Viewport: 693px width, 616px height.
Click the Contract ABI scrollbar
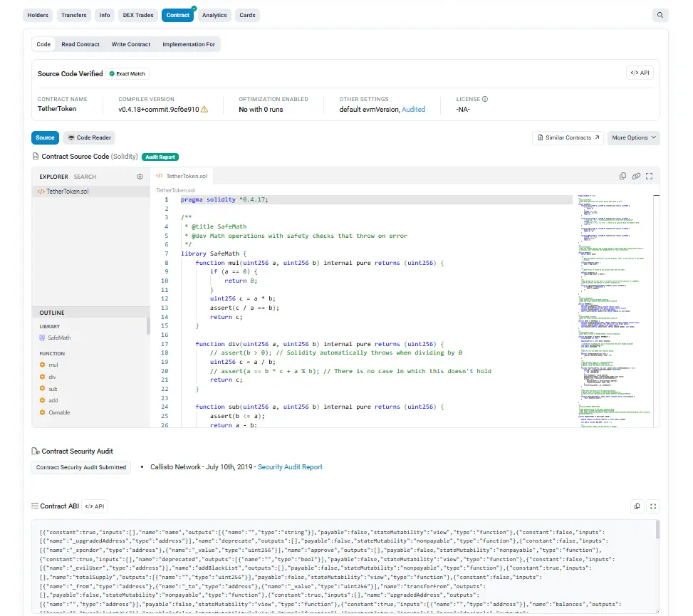[657, 530]
